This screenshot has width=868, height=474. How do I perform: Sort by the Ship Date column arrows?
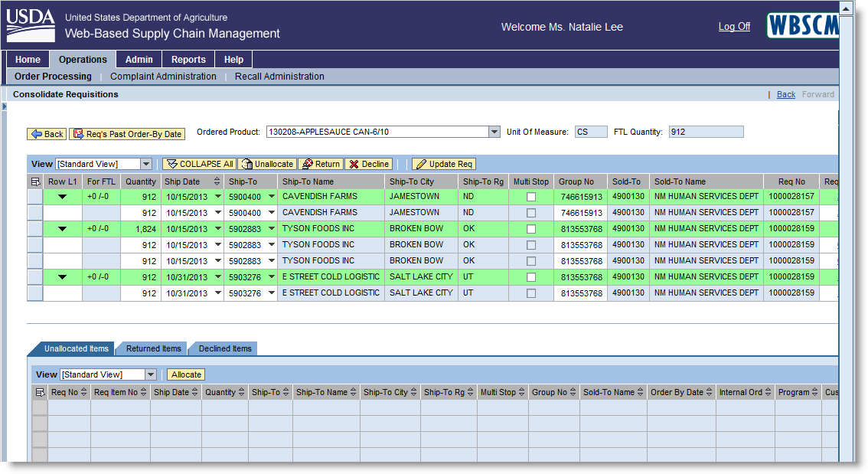point(217,181)
